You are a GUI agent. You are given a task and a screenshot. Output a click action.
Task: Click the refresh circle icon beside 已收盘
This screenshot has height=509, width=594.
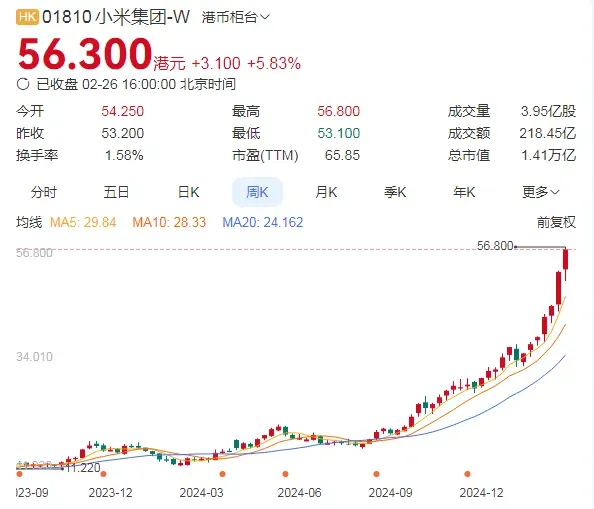tap(23, 84)
